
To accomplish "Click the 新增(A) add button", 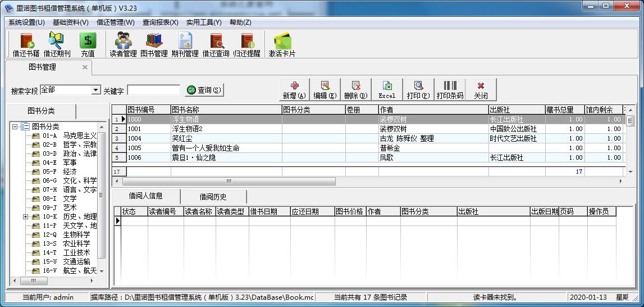I will (x=294, y=89).
